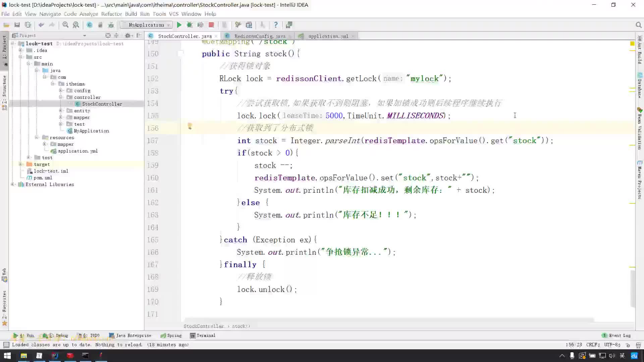The height and width of the screenshot is (362, 644).
Task: Open the Spring tool window
Action: coord(171,335)
